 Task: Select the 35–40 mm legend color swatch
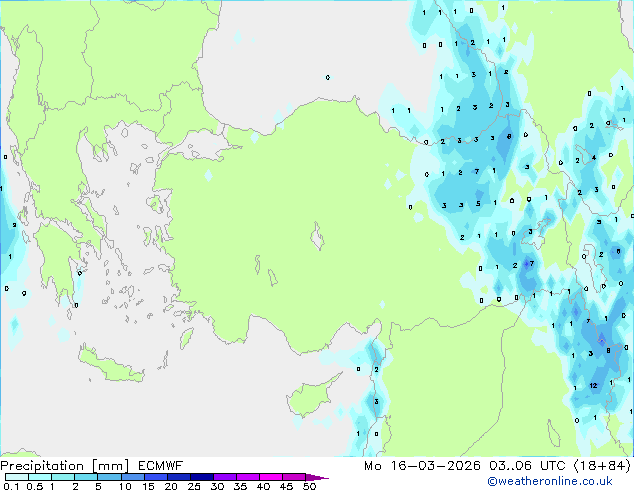pyautogui.click(x=247, y=477)
